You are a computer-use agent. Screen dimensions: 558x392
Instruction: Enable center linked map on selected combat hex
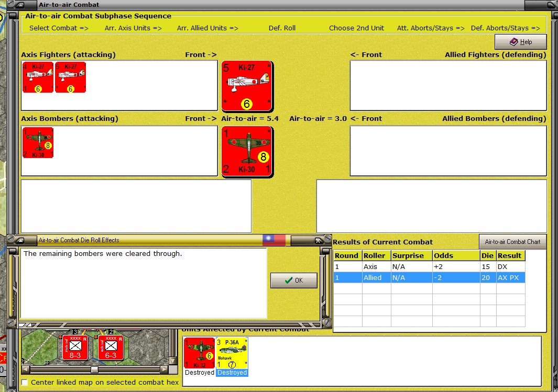click(x=25, y=383)
